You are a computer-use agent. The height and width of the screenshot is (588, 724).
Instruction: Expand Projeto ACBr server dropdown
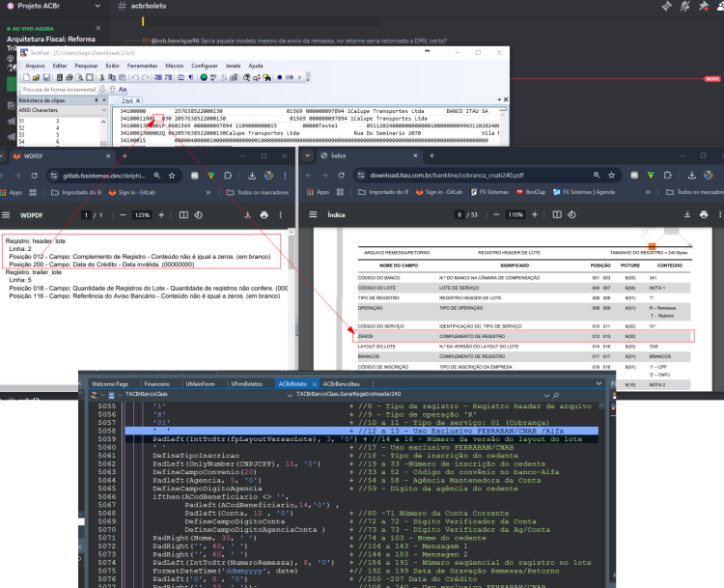coord(97,6)
